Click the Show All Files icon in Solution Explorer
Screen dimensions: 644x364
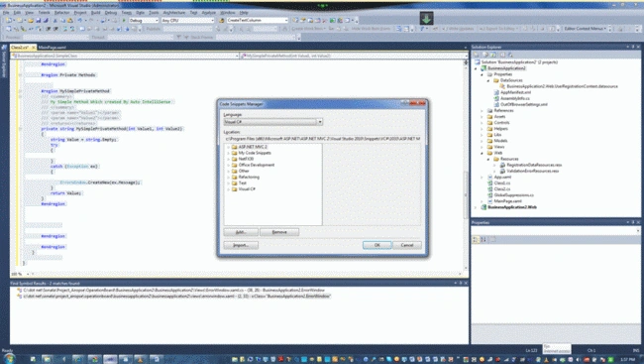[x=485, y=55]
